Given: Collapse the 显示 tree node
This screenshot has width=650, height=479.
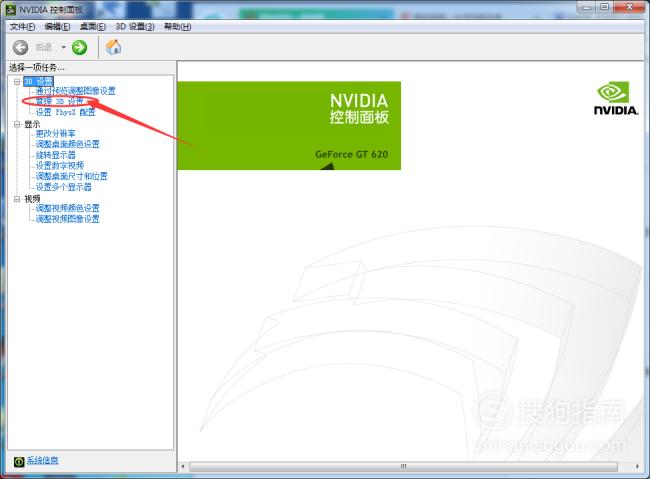Looking at the screenshot, I should point(17,124).
